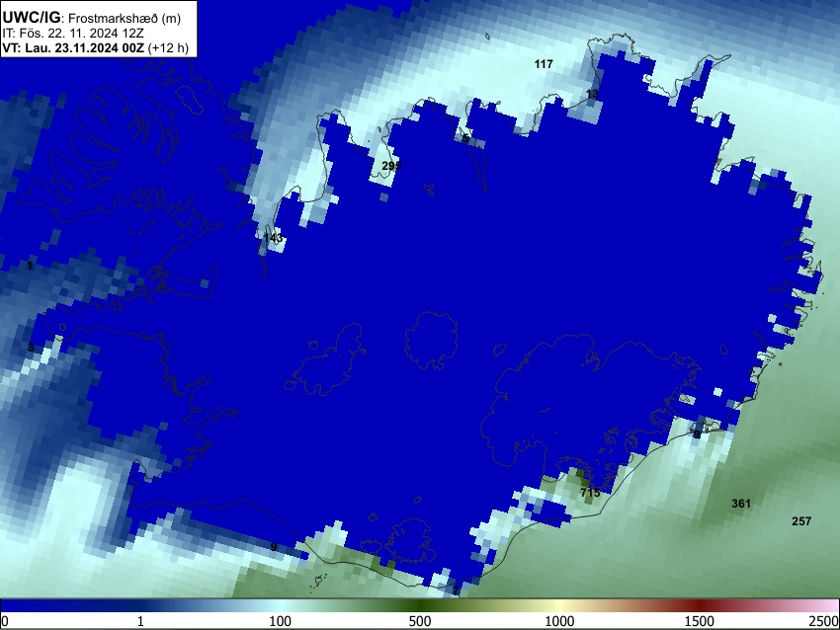Click the map value 13 near north coast
Screen dimensions: 840x630
(x=592, y=94)
